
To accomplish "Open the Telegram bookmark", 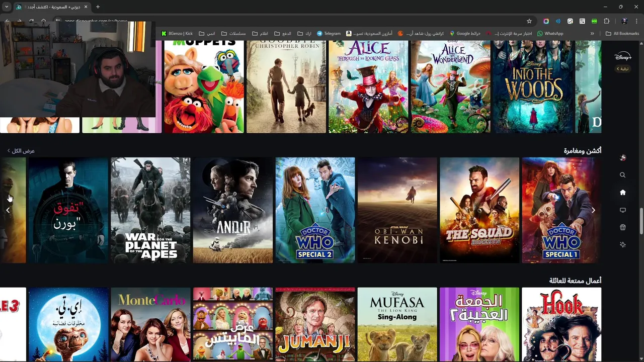I will point(329,34).
